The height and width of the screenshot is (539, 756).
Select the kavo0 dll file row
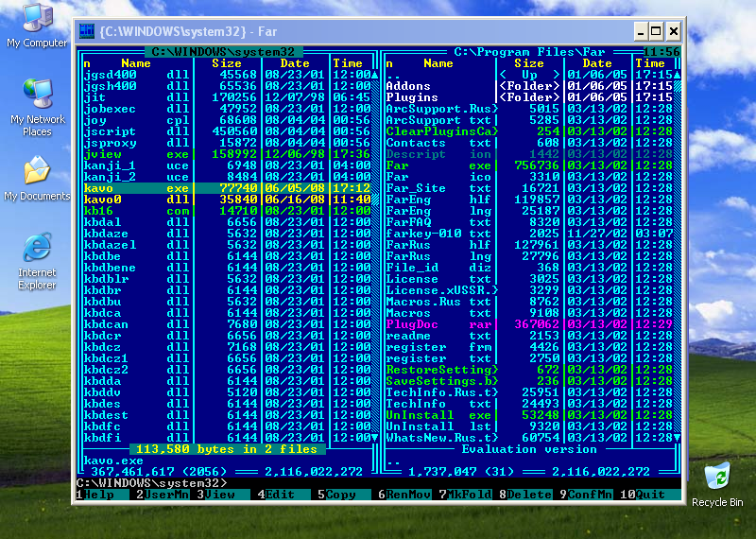[x=227, y=200]
